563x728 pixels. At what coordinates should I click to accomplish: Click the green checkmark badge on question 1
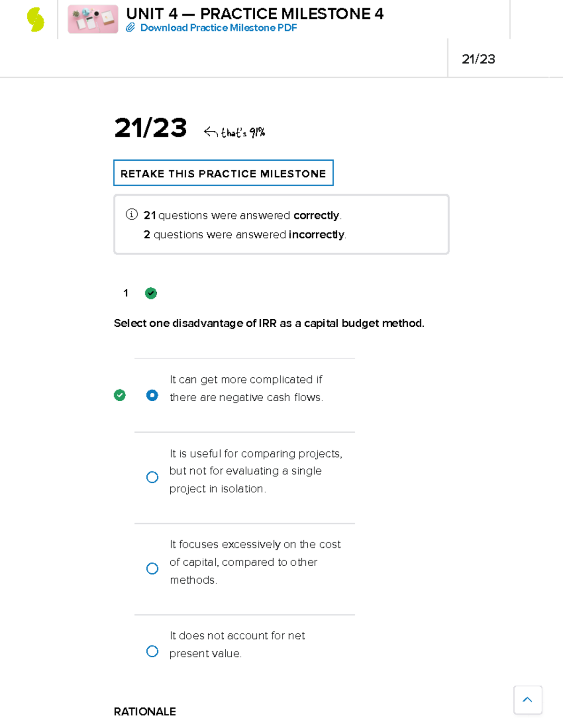[x=151, y=293]
